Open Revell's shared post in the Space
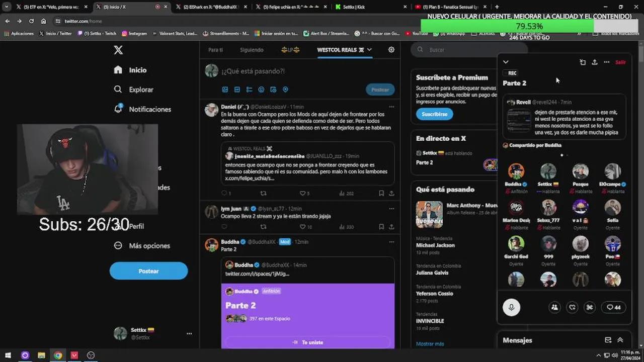 [565, 116]
